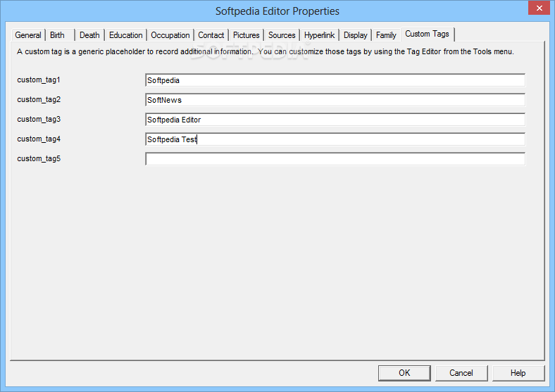Image resolution: width=555 pixels, height=392 pixels.
Task: Select the Education tab
Action: point(125,35)
